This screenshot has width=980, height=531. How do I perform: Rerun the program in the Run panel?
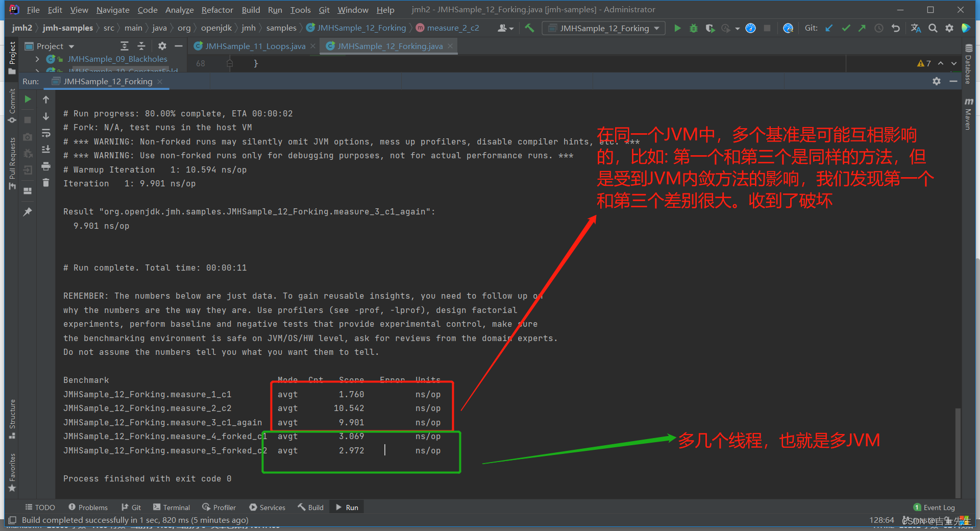tap(28, 99)
